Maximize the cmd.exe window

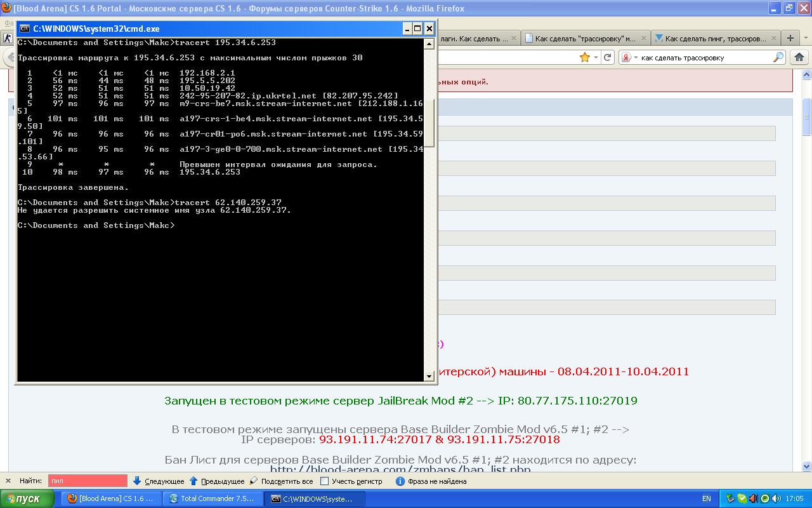point(417,29)
